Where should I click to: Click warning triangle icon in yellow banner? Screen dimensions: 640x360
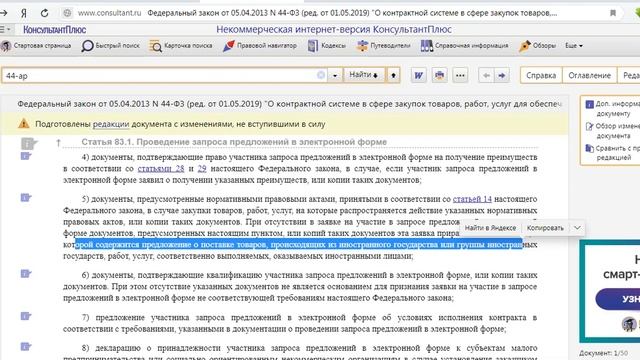tap(24, 124)
